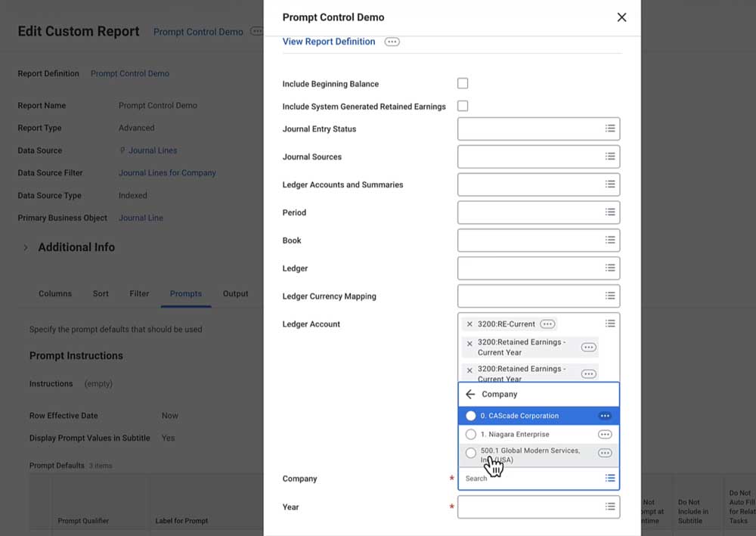
Task: Remove the 3200:RE-Current ledger account chip
Action: click(x=469, y=324)
